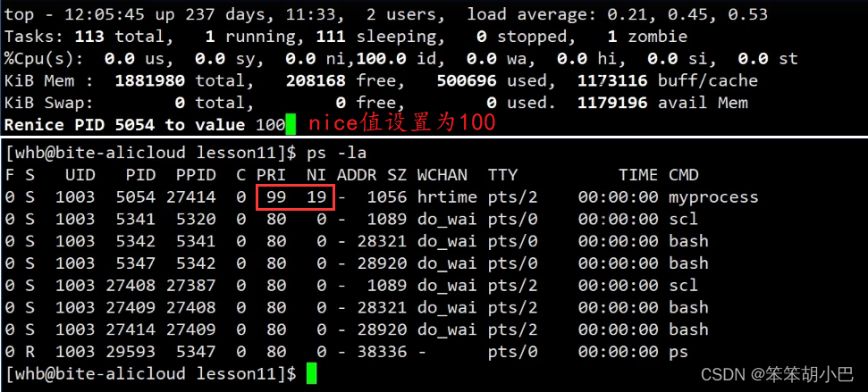868x392 pixels.
Task: Click the TTY column header
Action: coord(502,175)
